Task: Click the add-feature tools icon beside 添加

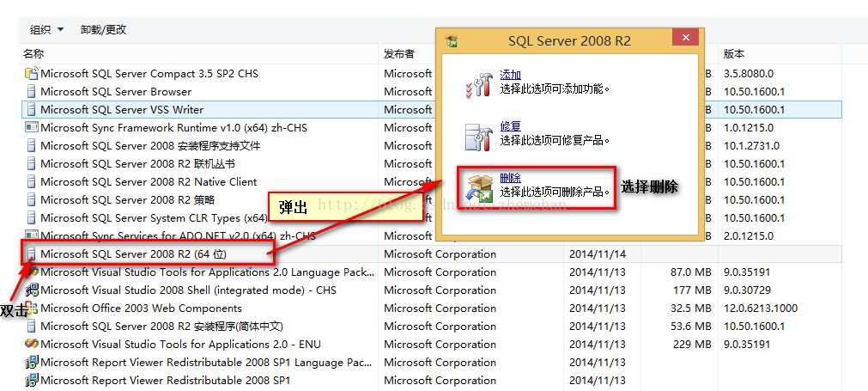Action: pyautogui.click(x=478, y=84)
